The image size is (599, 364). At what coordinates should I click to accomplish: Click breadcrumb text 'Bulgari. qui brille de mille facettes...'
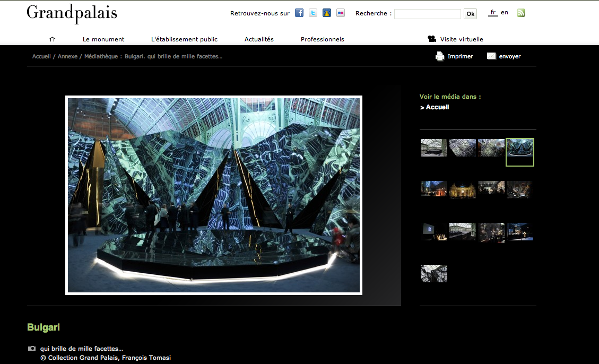click(x=173, y=56)
